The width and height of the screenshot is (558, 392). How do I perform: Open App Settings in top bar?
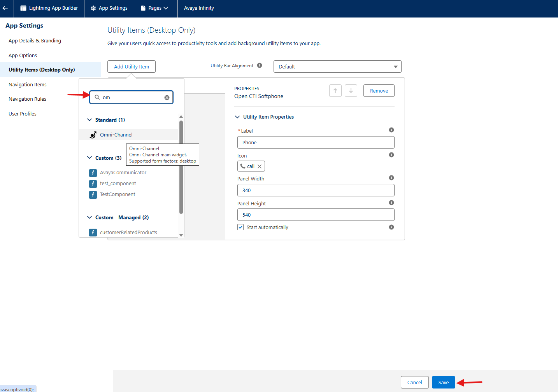[x=109, y=8]
